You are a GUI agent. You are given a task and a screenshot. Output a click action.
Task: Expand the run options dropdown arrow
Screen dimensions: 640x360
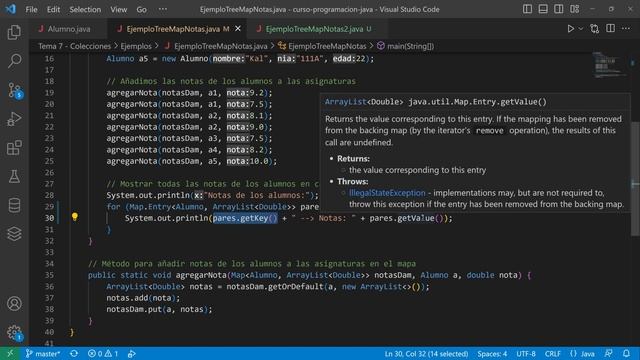pos(580,29)
